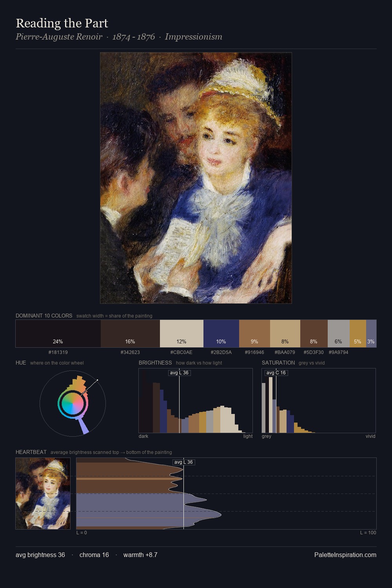Click the beige #BAA079 swatch showing 8%

point(285,334)
